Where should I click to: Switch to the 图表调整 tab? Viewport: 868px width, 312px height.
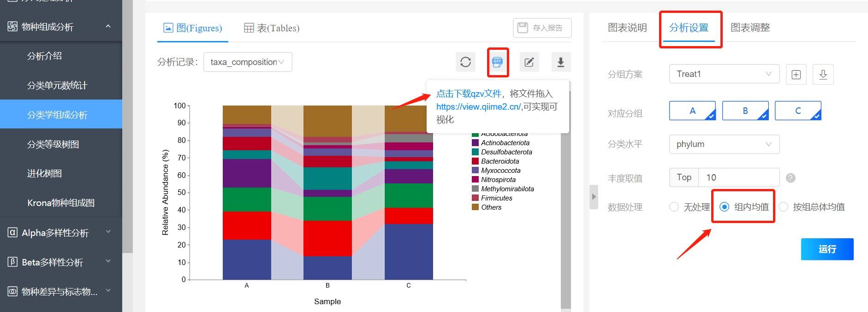750,28
